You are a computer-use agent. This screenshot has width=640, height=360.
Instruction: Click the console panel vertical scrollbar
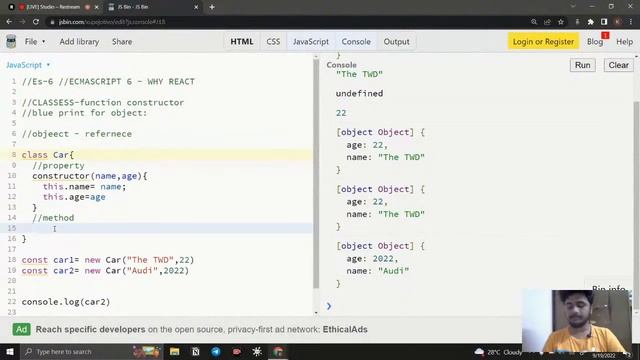coord(637,204)
